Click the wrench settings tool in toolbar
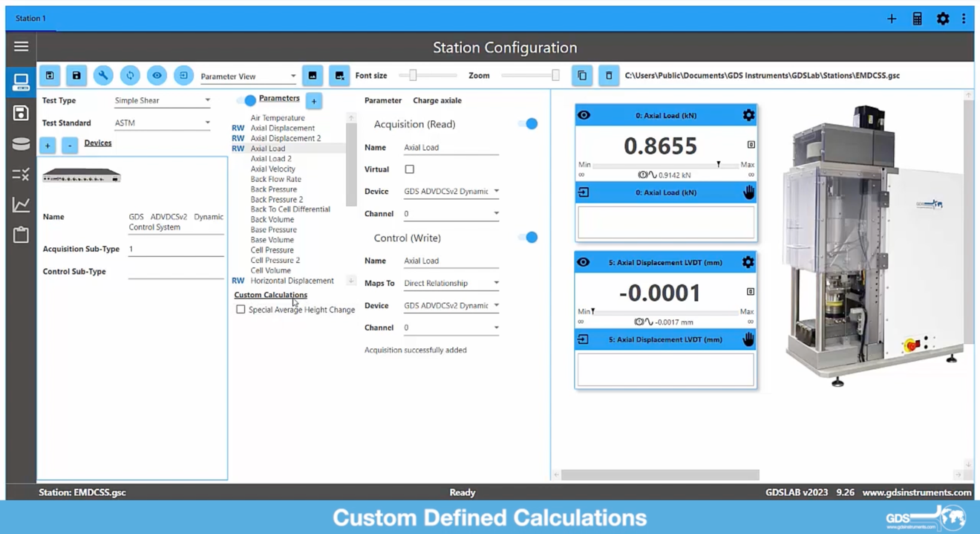 (x=103, y=76)
